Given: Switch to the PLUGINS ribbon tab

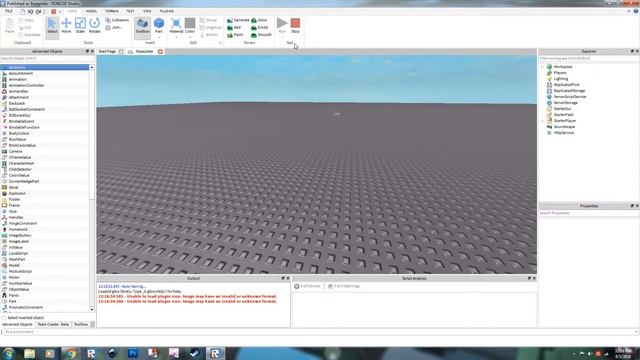Looking at the screenshot, I should tap(167, 11).
